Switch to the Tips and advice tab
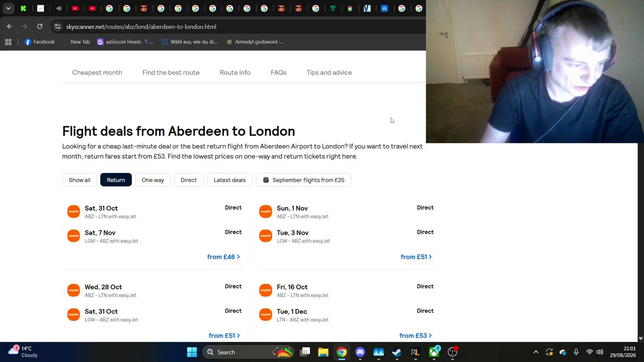644x362 pixels. (329, 72)
